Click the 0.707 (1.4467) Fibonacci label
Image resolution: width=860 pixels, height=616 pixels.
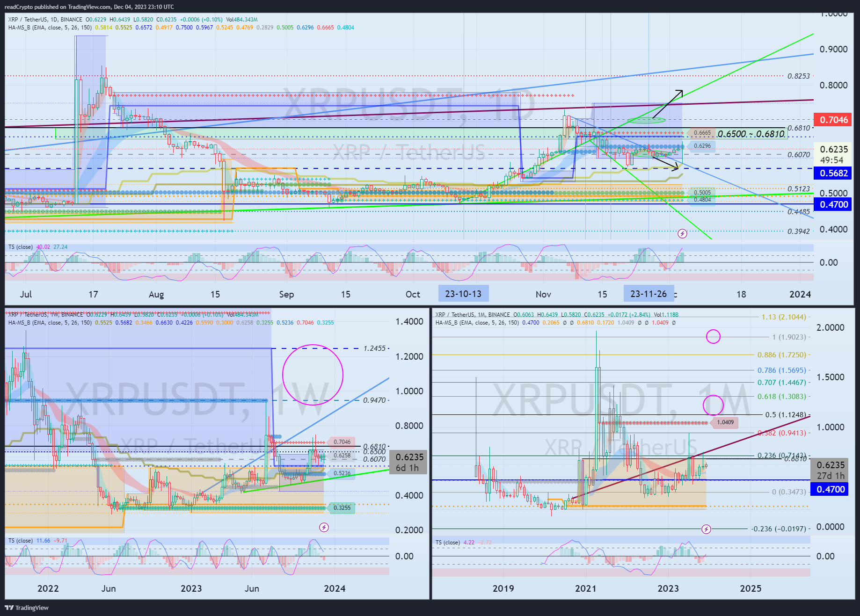pyautogui.click(x=782, y=383)
